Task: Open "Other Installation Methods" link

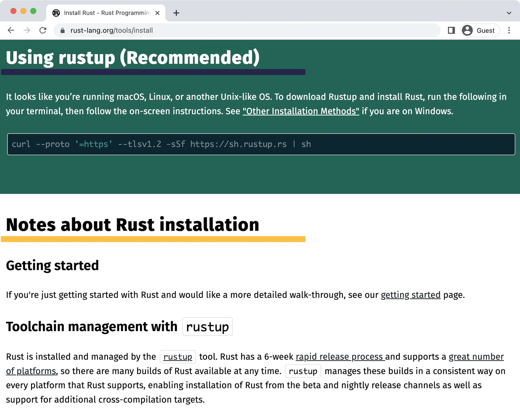Action: coord(301,111)
